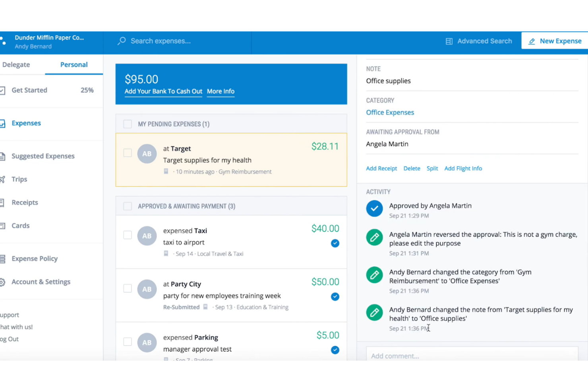Select the Personal tab

click(74, 64)
